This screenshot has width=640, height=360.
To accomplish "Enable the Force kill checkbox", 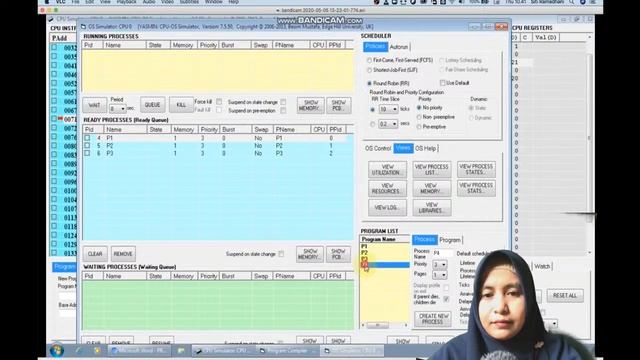I will [x=219, y=102].
